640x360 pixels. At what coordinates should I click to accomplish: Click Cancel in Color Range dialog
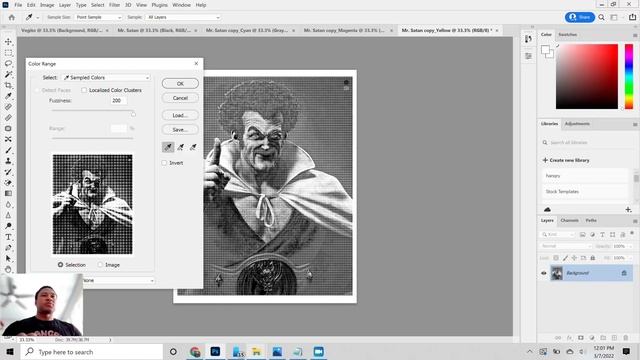tap(180, 98)
